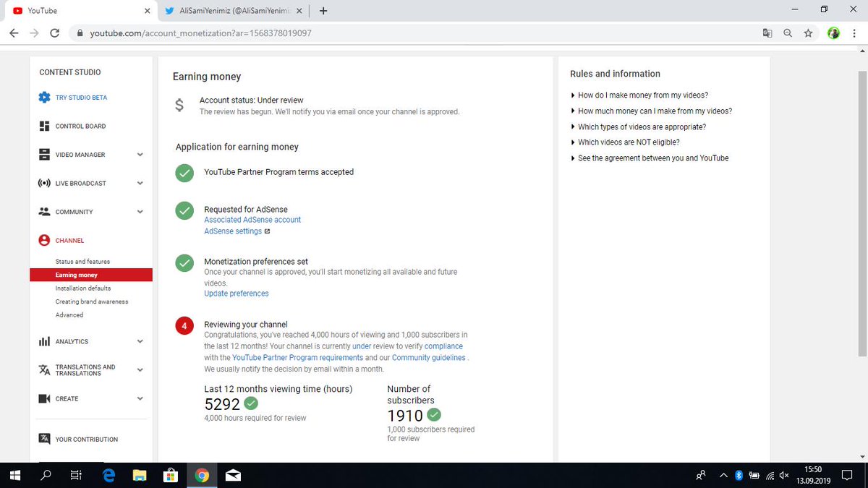The width and height of the screenshot is (868, 488).
Task: Click the Community people icon
Action: point(44,212)
